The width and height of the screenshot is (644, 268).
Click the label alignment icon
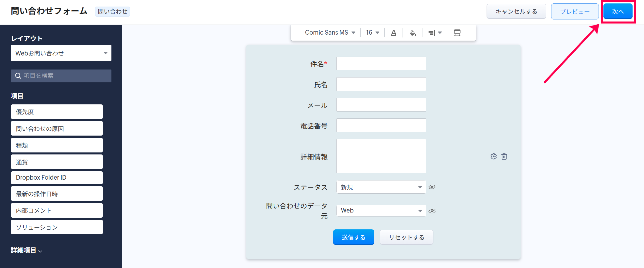tap(435, 33)
